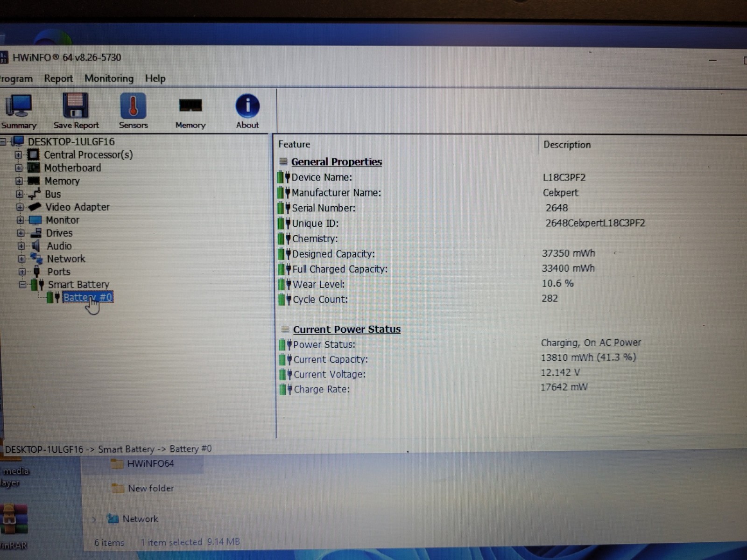Select the Monitor tree icon
747x560 pixels.
35,220
